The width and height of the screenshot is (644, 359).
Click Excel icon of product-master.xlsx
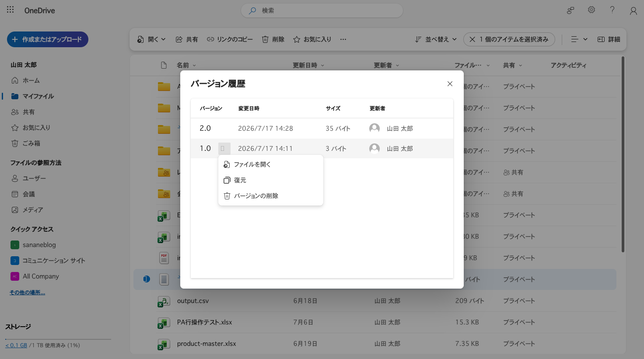point(164,344)
